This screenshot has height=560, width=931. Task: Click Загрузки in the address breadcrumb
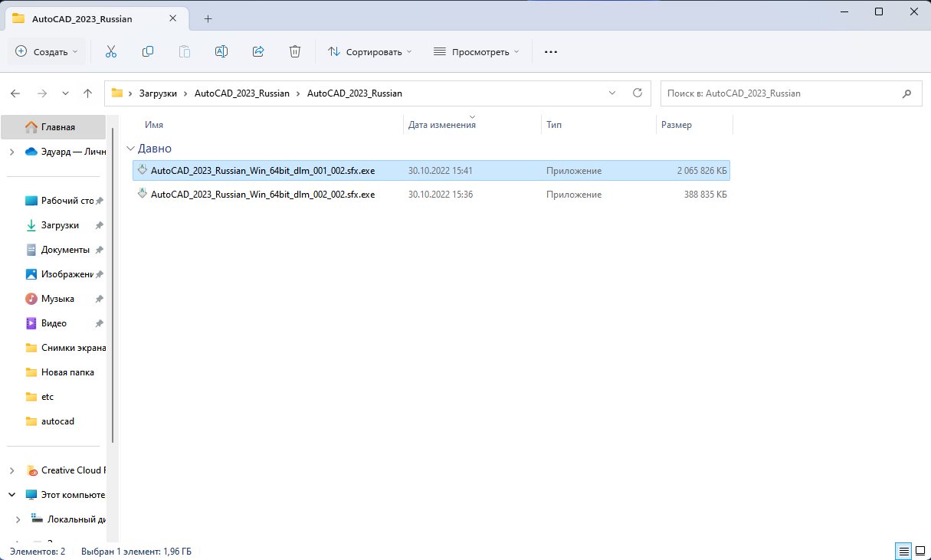pos(157,93)
